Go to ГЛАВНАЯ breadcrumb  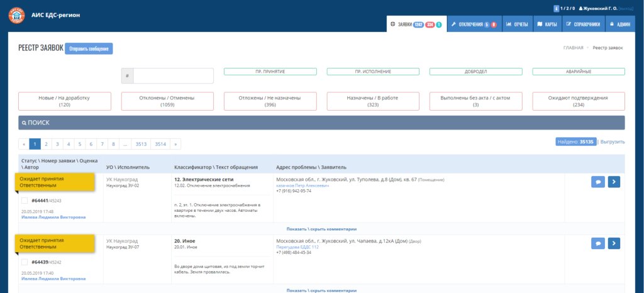pyautogui.click(x=573, y=48)
